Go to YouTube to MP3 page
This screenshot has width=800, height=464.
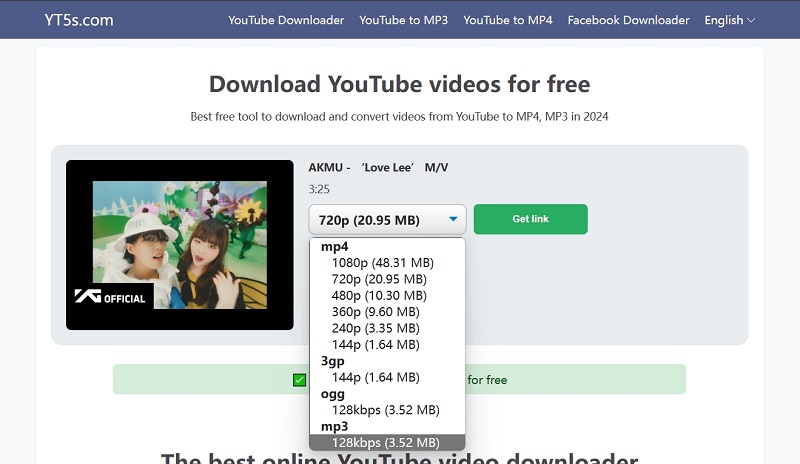[403, 20]
